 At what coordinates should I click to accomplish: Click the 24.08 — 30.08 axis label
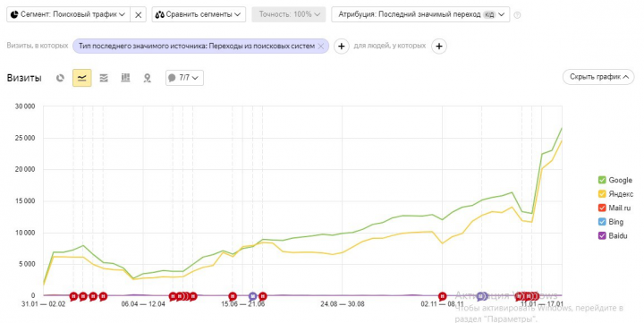[x=343, y=304]
